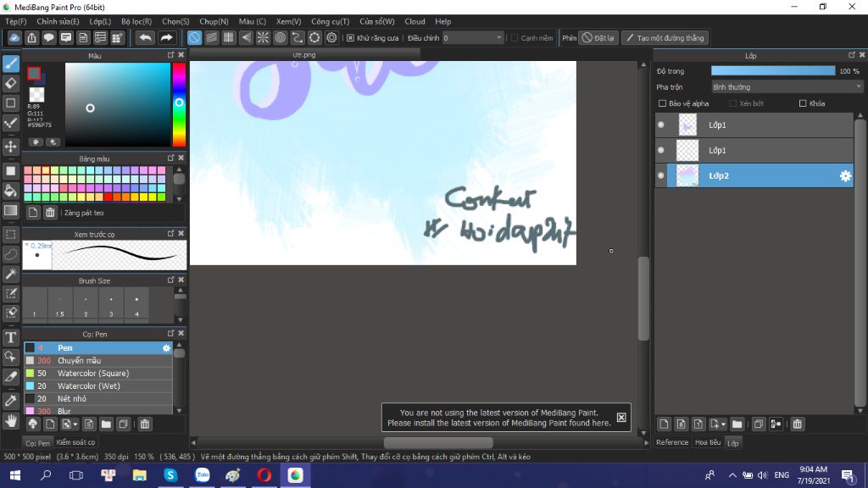Viewport: 868px width, 488px height.
Task: Add a new layer in Layers panel
Action: tap(664, 424)
